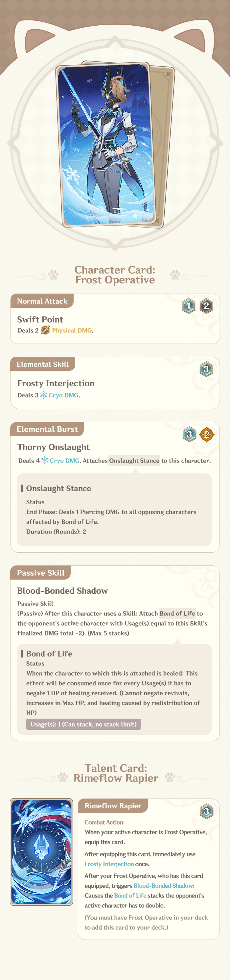Open the Frosty Interjection link in the talent card
230x980 pixels.
109,864
